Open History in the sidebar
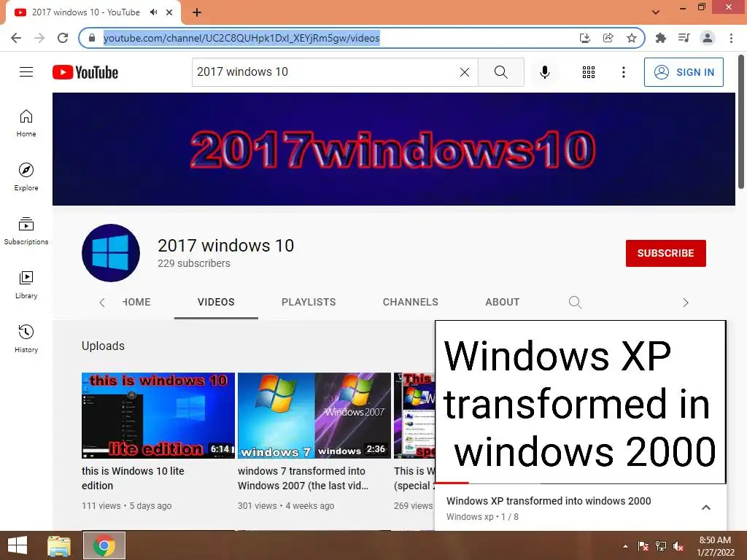Screen dimensions: 747x560 [26, 338]
